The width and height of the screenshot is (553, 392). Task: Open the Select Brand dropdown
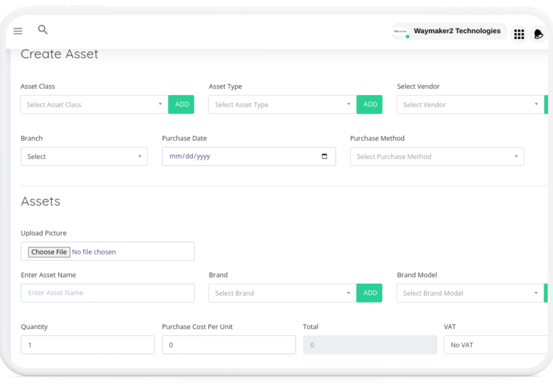[x=282, y=293]
